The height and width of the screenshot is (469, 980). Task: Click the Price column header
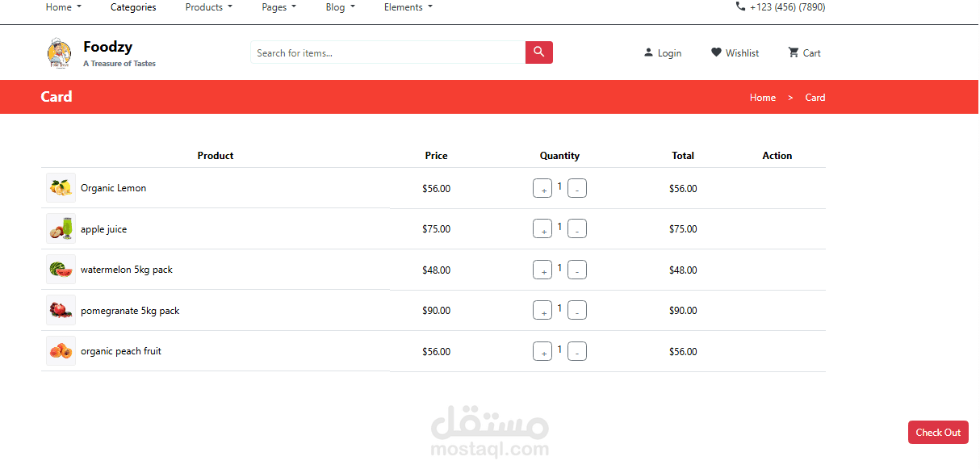[x=436, y=156]
